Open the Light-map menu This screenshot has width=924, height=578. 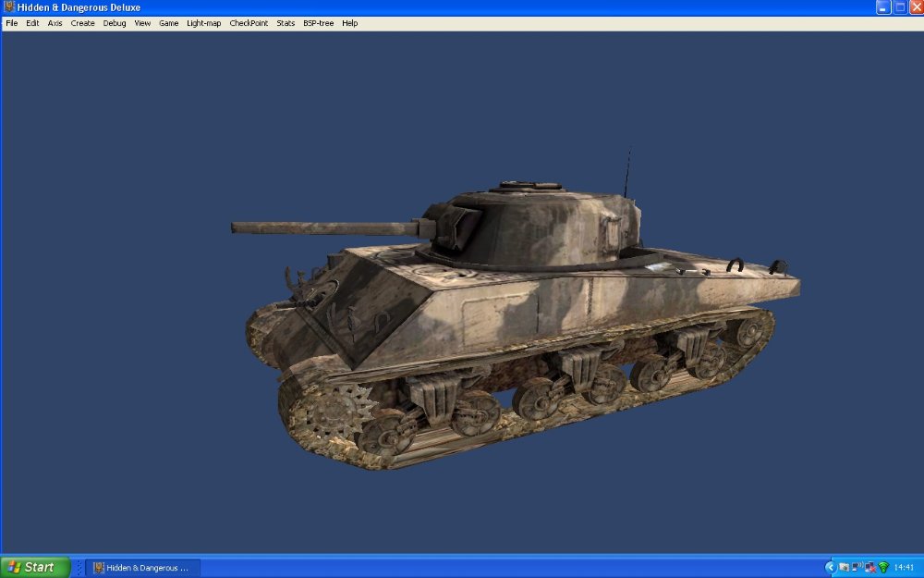[203, 23]
